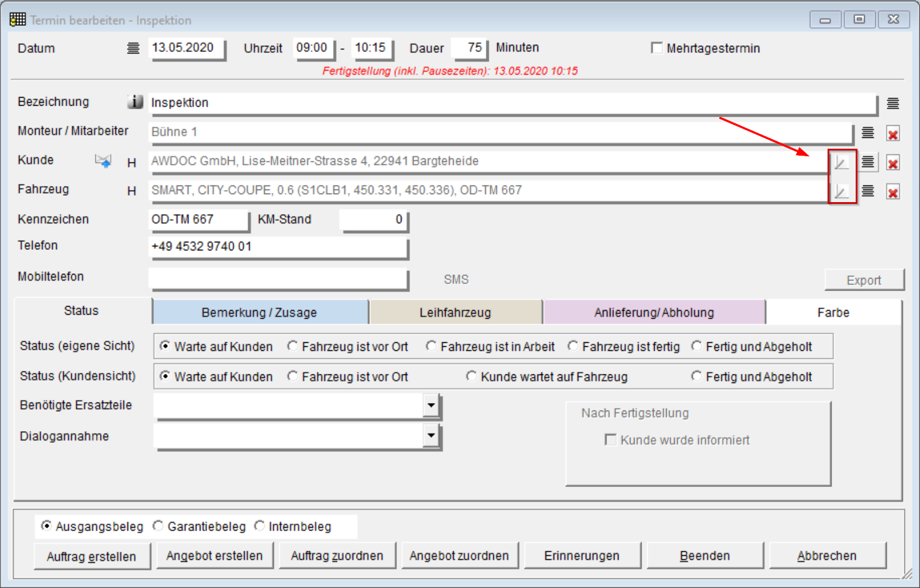
Task: Open the date list icon beside Datum
Action: click(x=133, y=48)
